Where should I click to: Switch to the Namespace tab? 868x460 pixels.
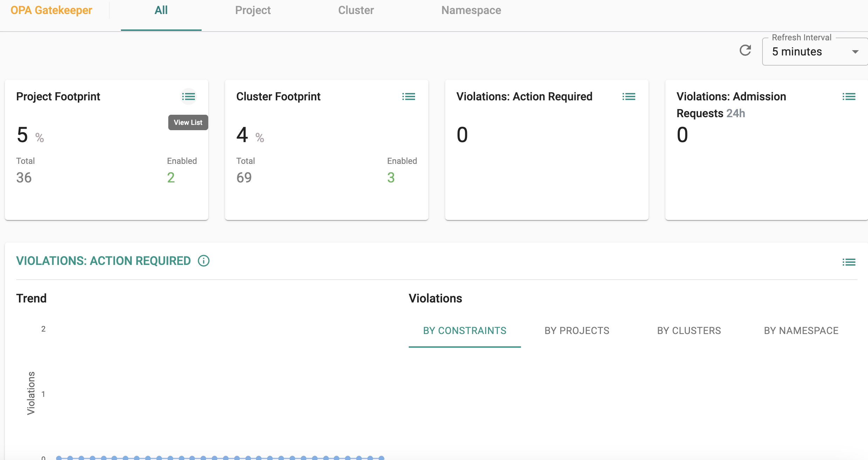click(471, 11)
